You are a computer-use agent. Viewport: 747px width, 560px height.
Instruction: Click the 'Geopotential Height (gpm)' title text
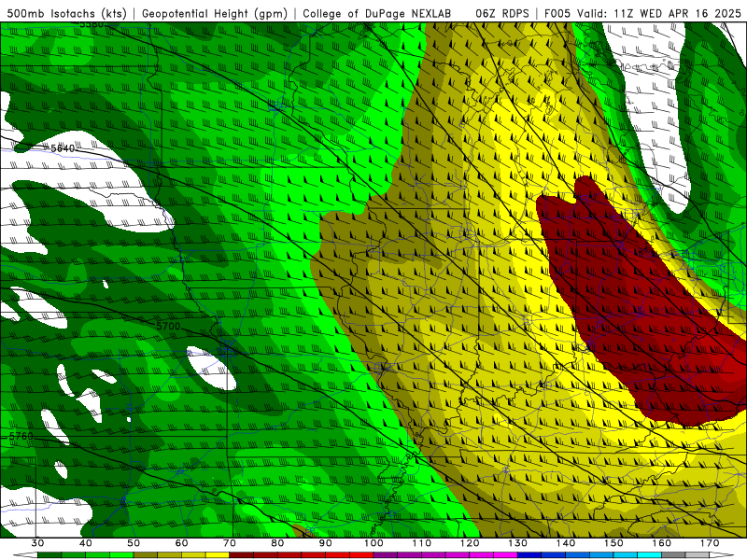click(x=215, y=13)
